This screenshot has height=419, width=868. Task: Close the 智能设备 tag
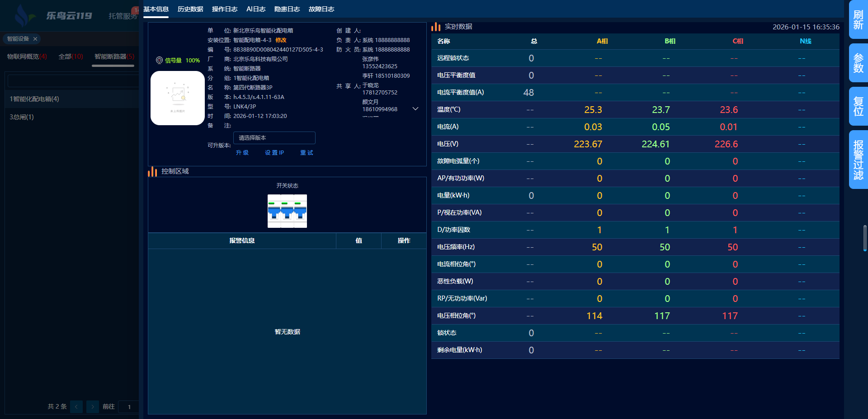pos(35,39)
